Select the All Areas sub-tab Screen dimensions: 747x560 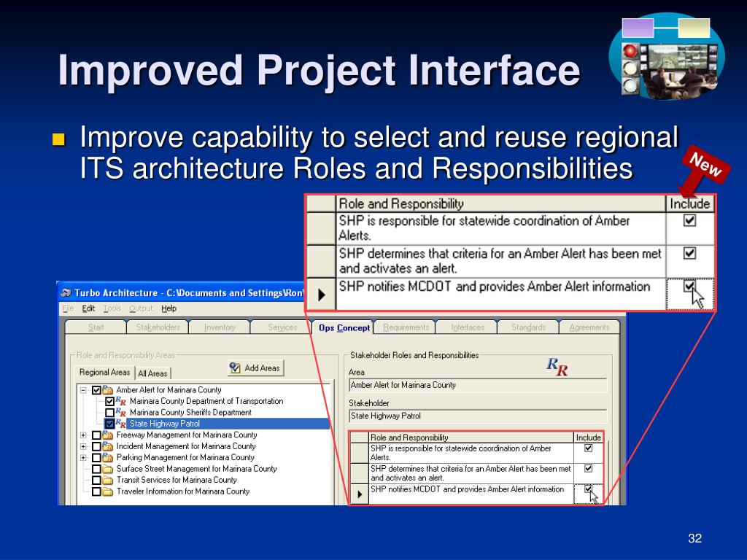point(152,374)
